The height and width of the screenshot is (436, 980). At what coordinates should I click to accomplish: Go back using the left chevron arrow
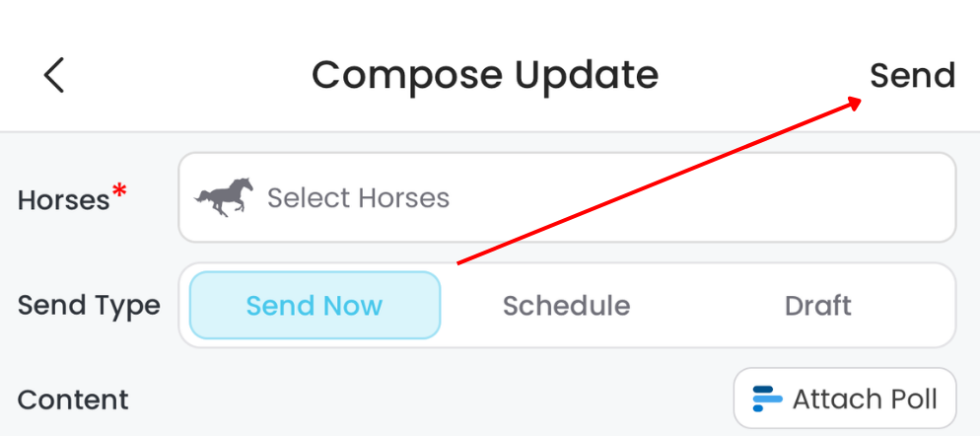coord(54,75)
